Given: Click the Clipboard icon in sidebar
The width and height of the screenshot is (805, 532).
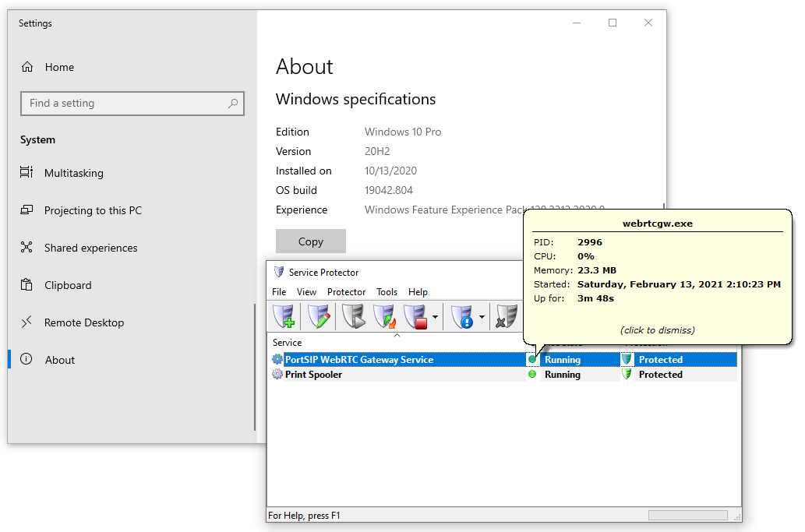Looking at the screenshot, I should tap(26, 284).
